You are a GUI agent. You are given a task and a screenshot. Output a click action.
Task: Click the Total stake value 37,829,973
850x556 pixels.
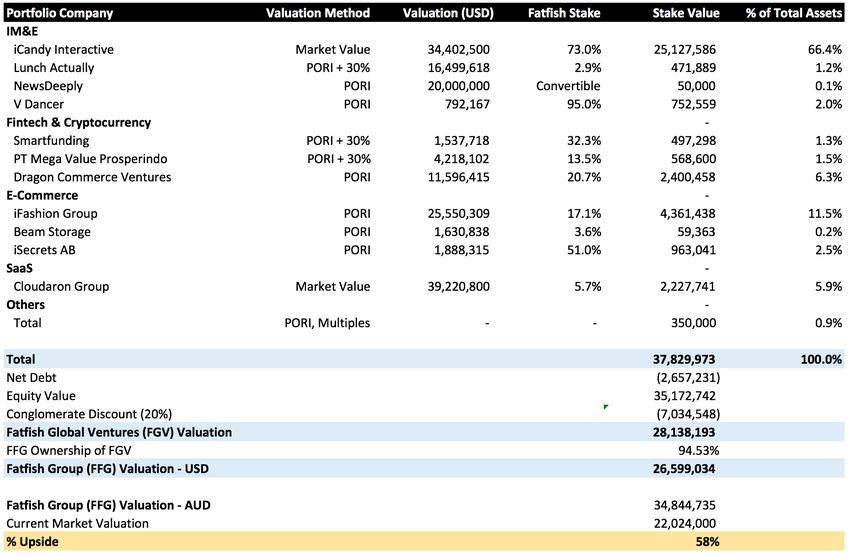[684, 359]
